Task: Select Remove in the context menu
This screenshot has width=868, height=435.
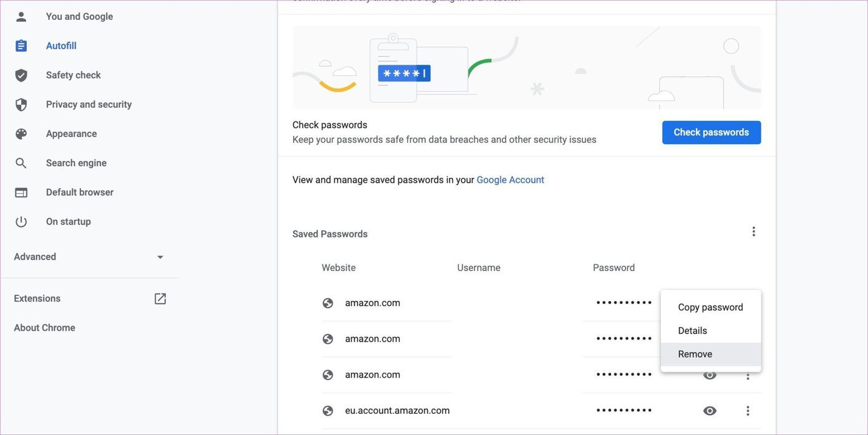Action: (711, 354)
